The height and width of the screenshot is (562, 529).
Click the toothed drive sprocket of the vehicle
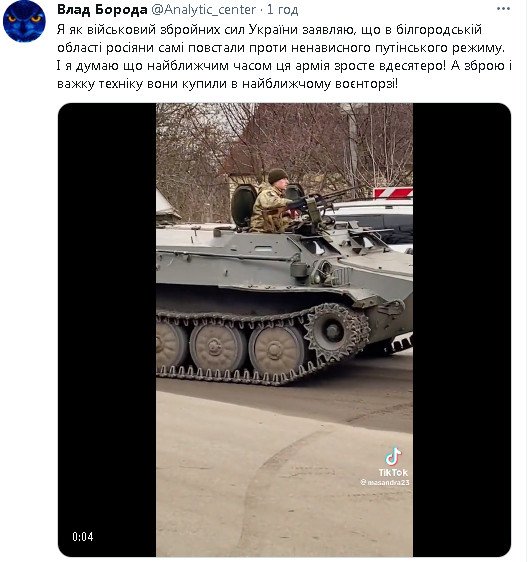point(336,332)
